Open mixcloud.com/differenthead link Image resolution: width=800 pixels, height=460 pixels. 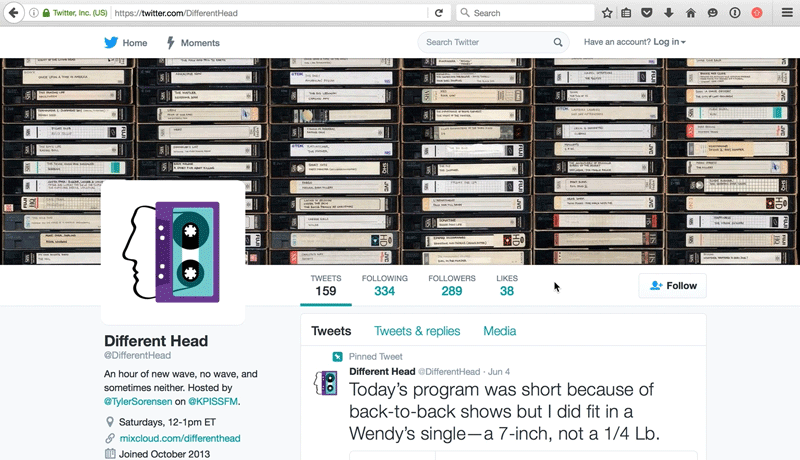coord(180,438)
